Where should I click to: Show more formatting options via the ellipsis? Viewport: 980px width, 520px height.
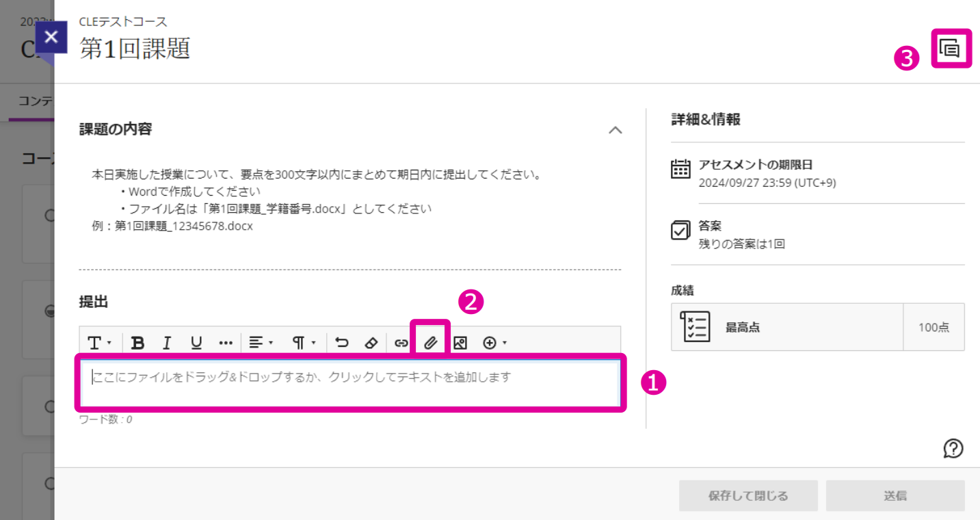pyautogui.click(x=226, y=343)
